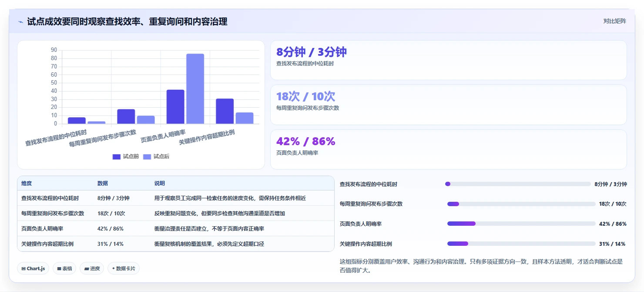Click the 维度 column header
644x292 pixels.
27,183
